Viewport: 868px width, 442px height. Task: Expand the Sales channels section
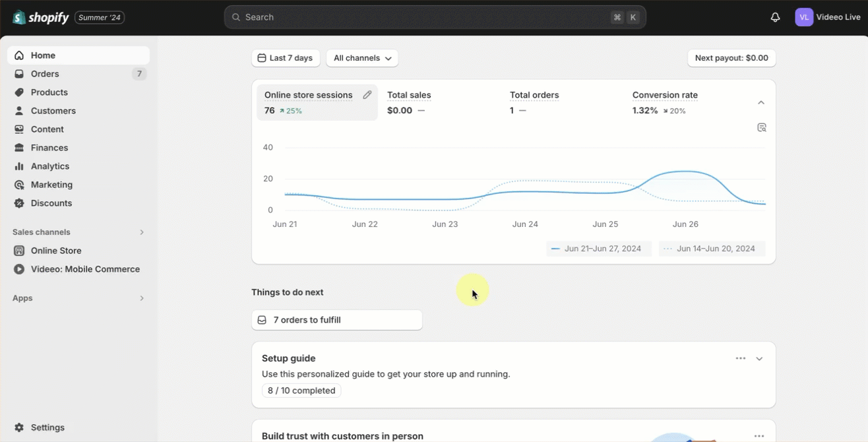[x=141, y=232]
